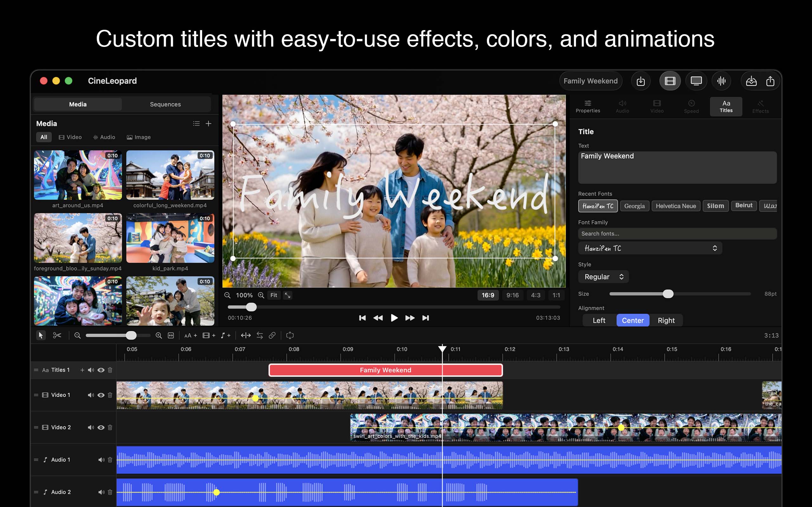Click the add title (AA +) toolbar icon
This screenshot has height=507, width=812.
tap(190, 335)
